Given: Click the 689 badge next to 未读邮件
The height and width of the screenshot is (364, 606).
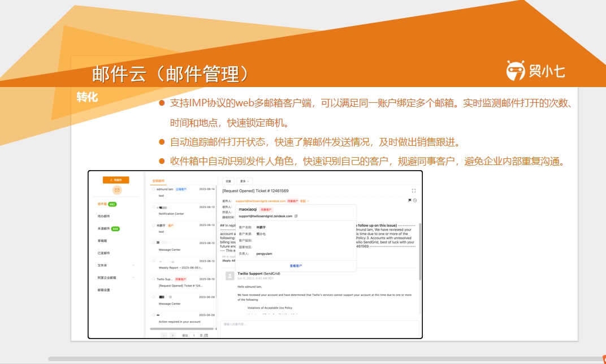Looking at the screenshot, I should pos(115,229).
